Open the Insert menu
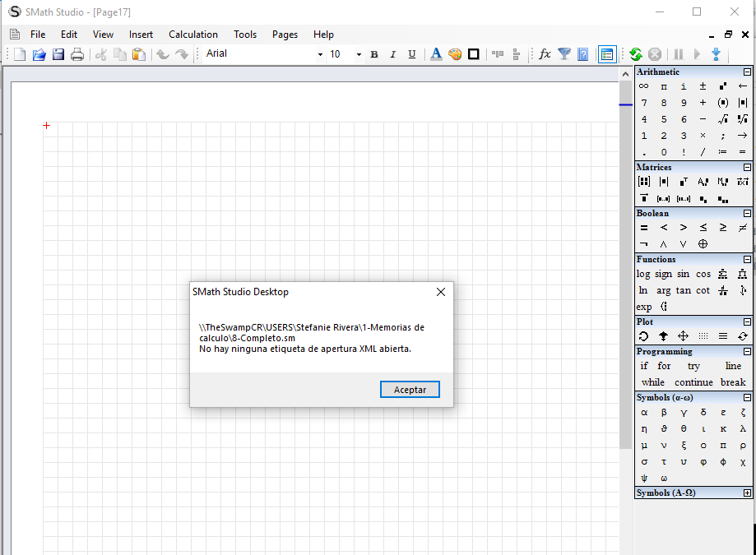756x555 pixels. tap(141, 35)
